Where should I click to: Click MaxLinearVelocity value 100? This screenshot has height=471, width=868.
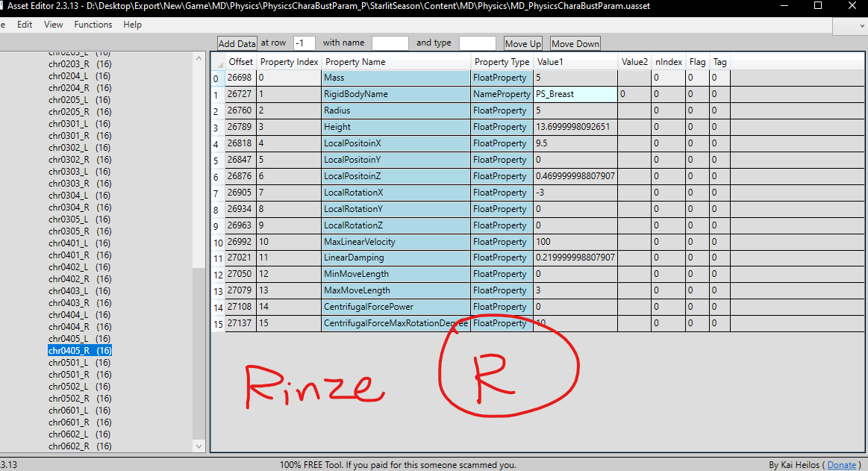point(575,242)
